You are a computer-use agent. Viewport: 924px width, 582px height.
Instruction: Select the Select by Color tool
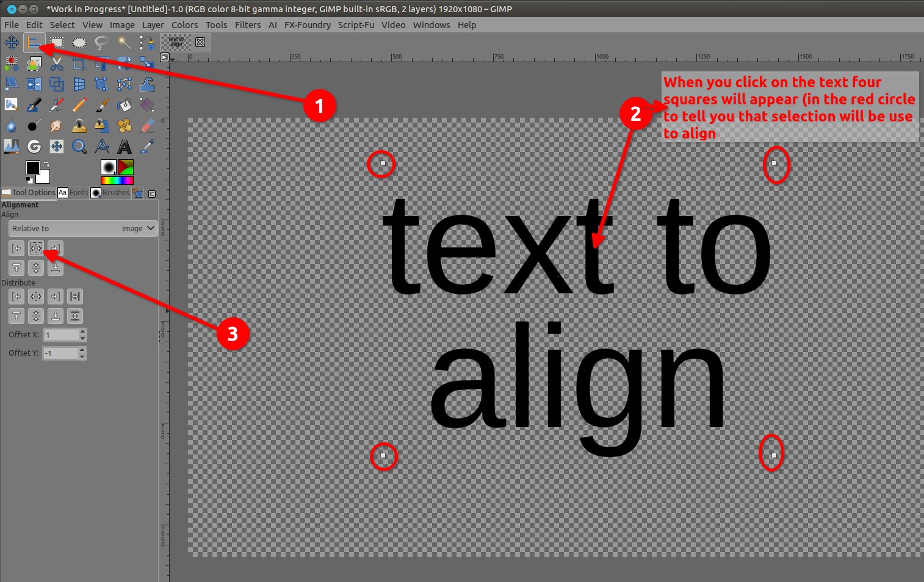pyautogui.click(x=12, y=63)
